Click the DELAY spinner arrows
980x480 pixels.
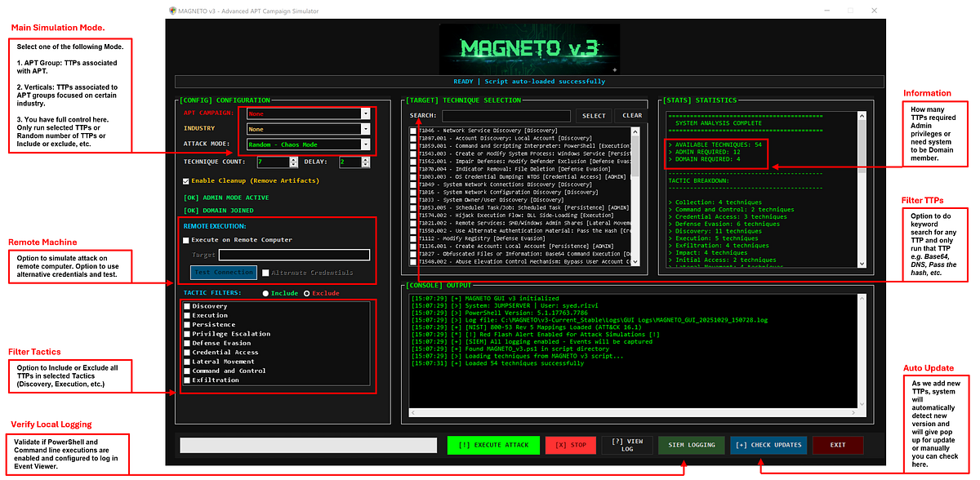[x=365, y=162]
